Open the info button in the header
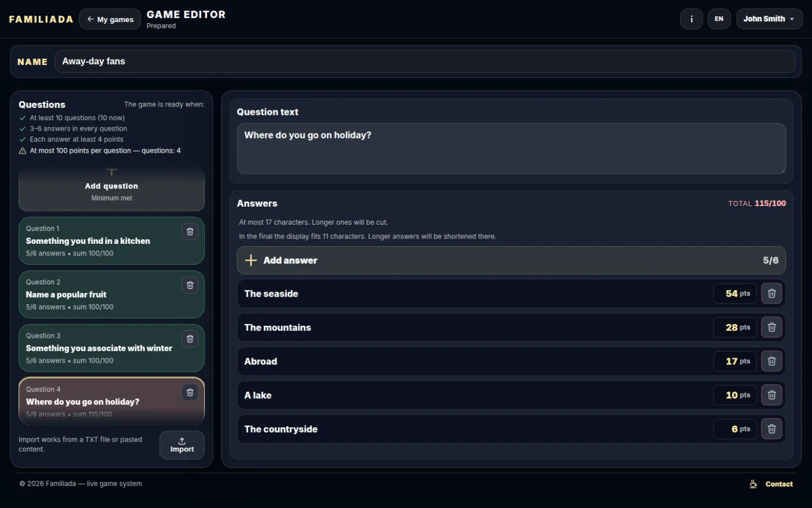Screen dimensions: 812x508 (691, 19)
